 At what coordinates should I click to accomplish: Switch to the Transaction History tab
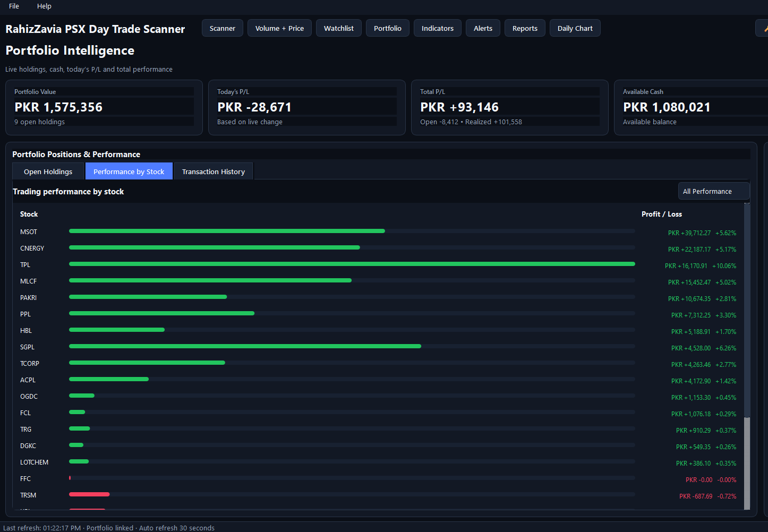(214, 171)
